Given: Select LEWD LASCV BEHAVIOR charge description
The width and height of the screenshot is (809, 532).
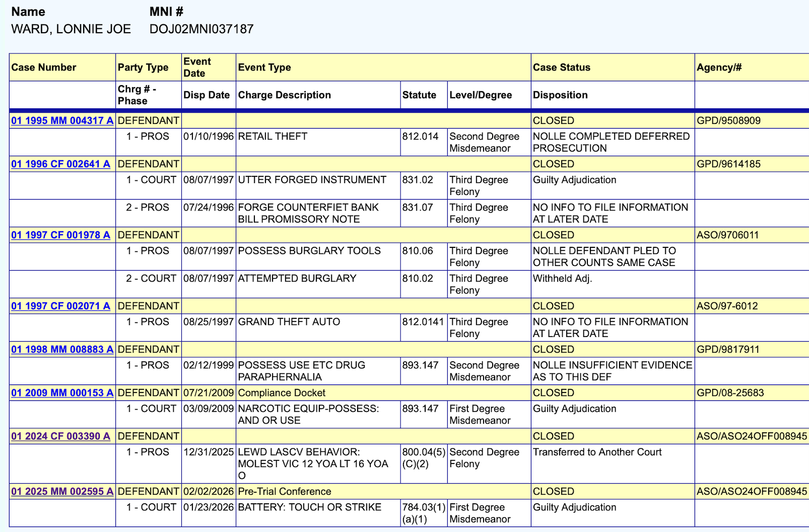Looking at the screenshot, I should coord(313,463).
